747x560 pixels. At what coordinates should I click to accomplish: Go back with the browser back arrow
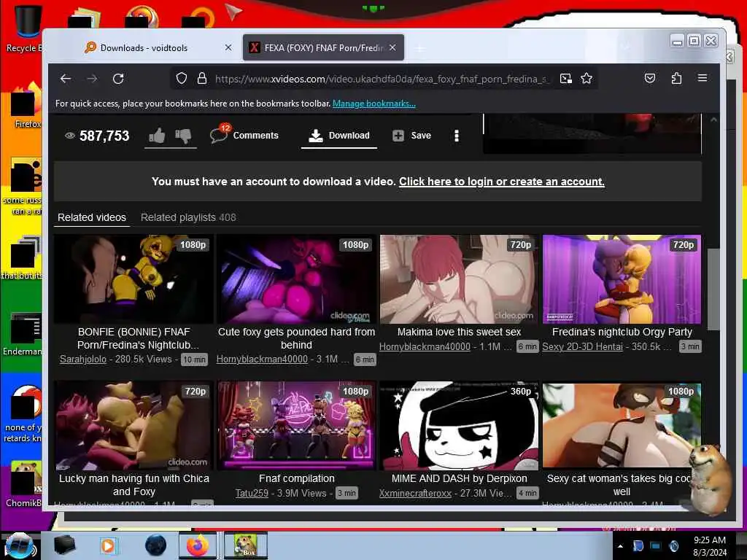tap(66, 79)
